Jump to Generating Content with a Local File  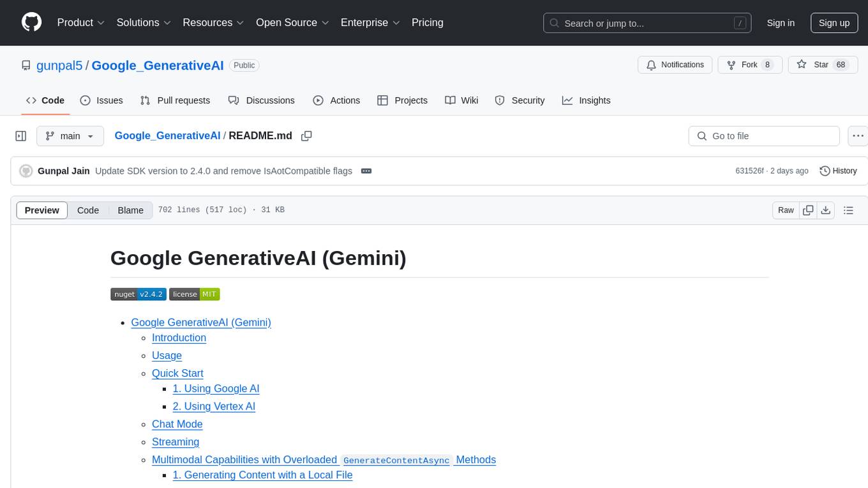(x=262, y=475)
